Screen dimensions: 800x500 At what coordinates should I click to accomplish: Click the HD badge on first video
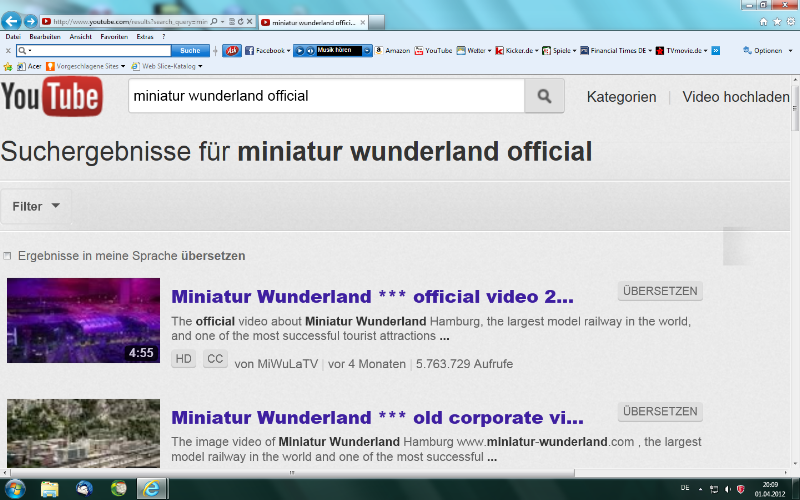tap(184, 360)
